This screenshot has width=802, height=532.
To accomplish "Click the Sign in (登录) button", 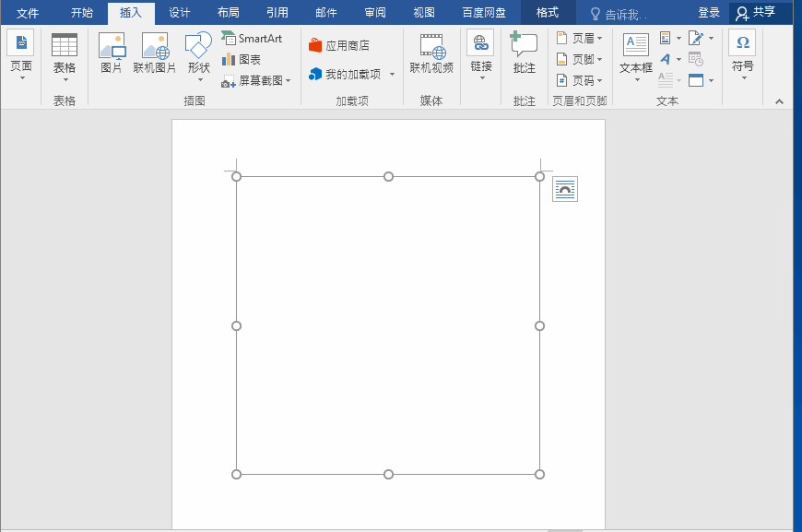I will [709, 13].
